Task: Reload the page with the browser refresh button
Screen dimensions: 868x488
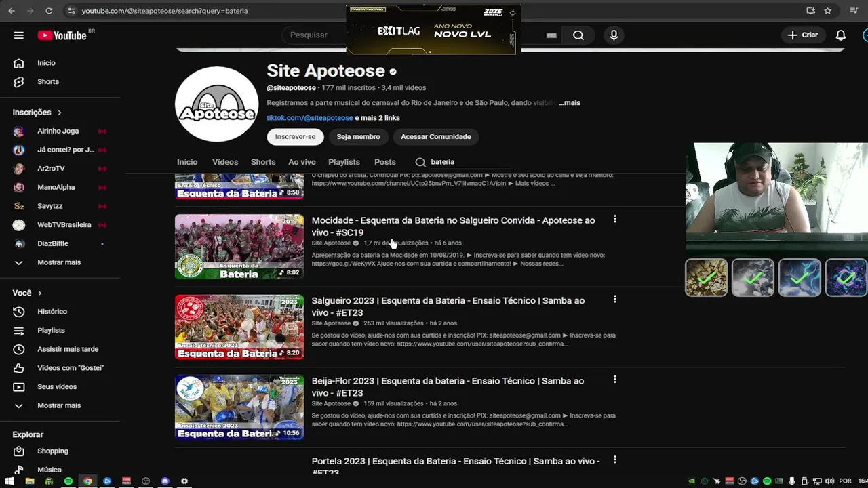Action: coord(49,11)
